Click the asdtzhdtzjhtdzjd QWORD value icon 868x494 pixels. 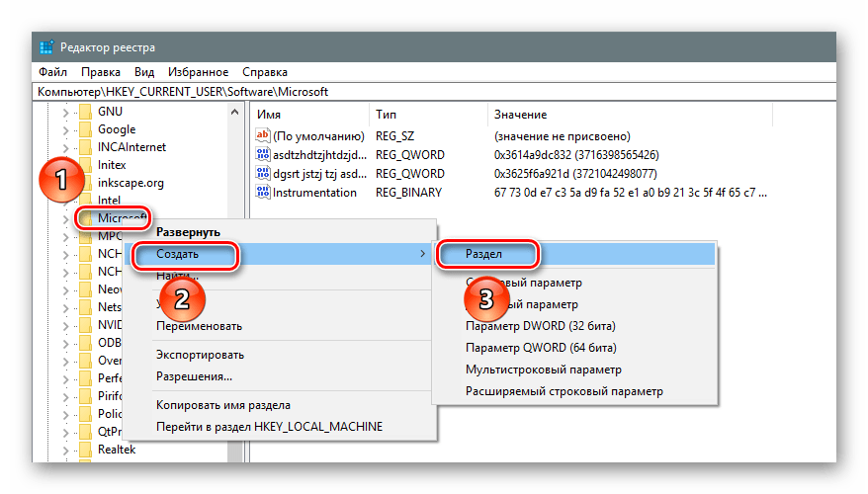[x=262, y=155]
